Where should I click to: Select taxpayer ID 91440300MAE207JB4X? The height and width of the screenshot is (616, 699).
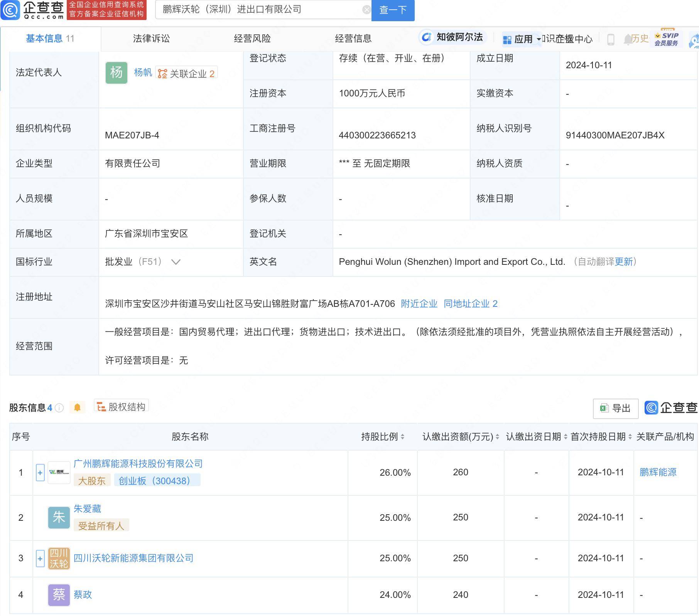pos(615,135)
